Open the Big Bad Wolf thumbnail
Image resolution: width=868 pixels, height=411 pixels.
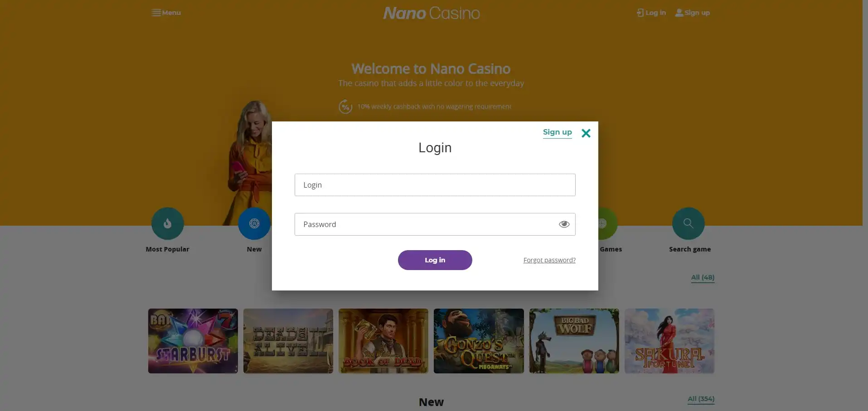click(574, 341)
